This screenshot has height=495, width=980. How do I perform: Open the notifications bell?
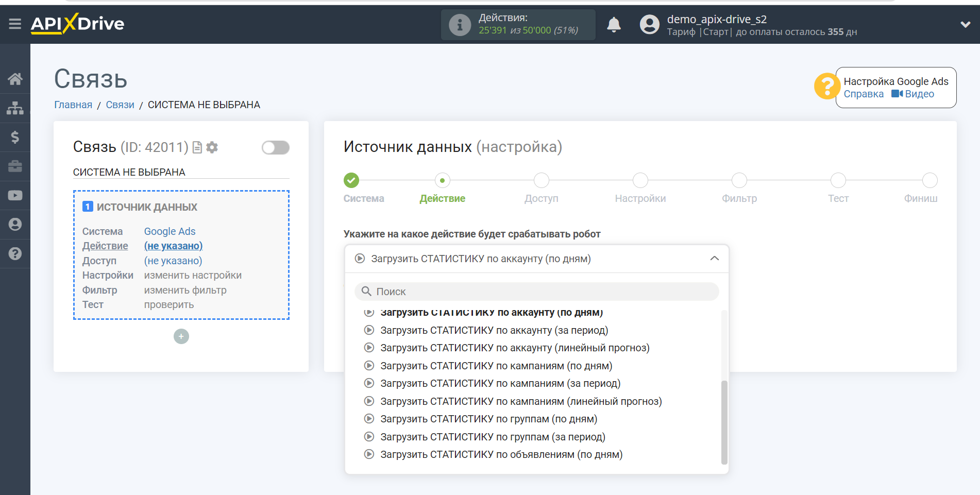point(614,25)
